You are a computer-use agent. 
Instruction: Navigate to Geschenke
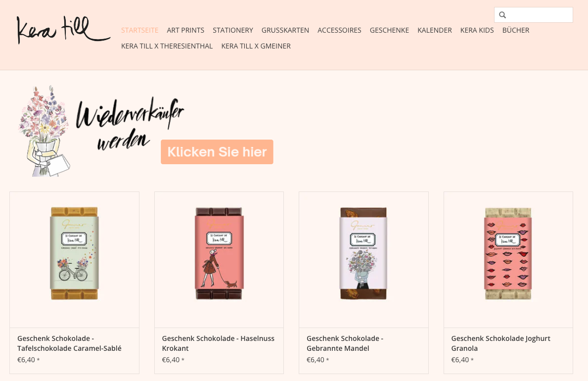pos(389,30)
